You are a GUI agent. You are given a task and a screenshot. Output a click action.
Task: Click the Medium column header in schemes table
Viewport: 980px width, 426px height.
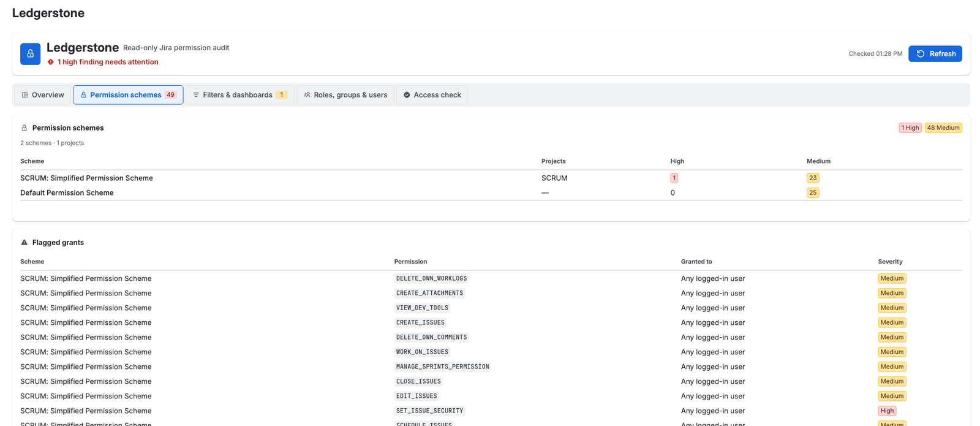[818, 161]
